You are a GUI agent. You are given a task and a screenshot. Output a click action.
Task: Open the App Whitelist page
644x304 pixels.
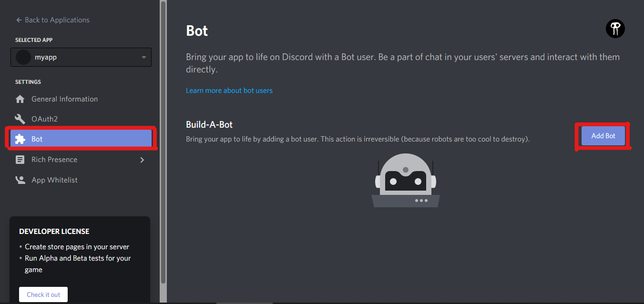[81, 180]
